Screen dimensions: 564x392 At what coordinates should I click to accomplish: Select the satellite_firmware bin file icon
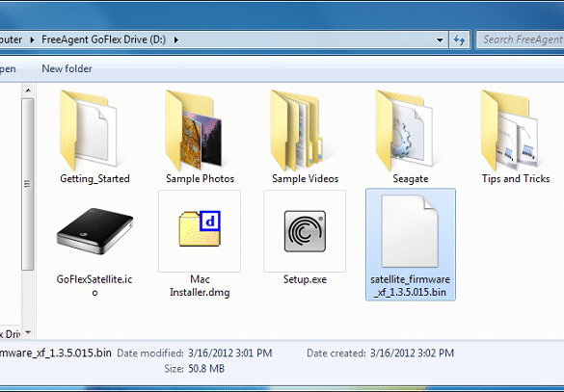(x=410, y=231)
